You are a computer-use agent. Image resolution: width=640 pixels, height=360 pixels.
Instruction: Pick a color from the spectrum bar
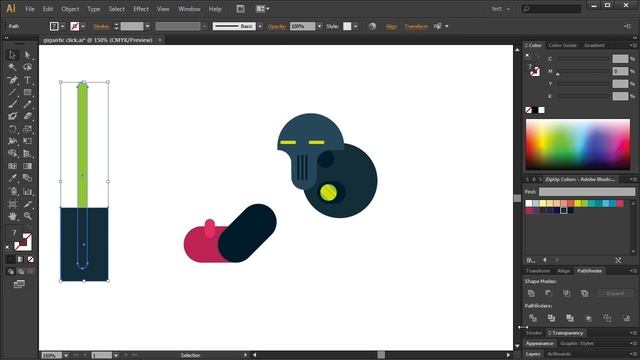pyautogui.click(x=578, y=144)
